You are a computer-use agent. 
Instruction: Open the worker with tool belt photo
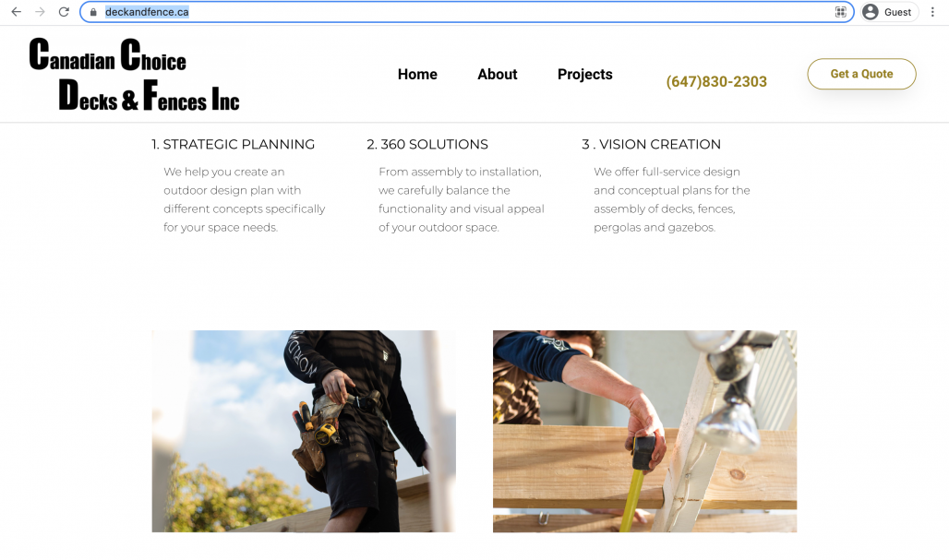[x=304, y=431]
